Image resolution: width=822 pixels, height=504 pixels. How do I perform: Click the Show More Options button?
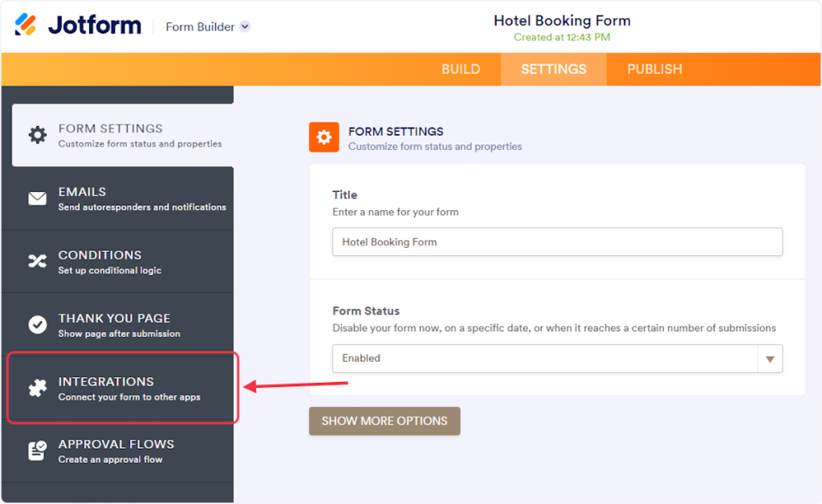385,421
